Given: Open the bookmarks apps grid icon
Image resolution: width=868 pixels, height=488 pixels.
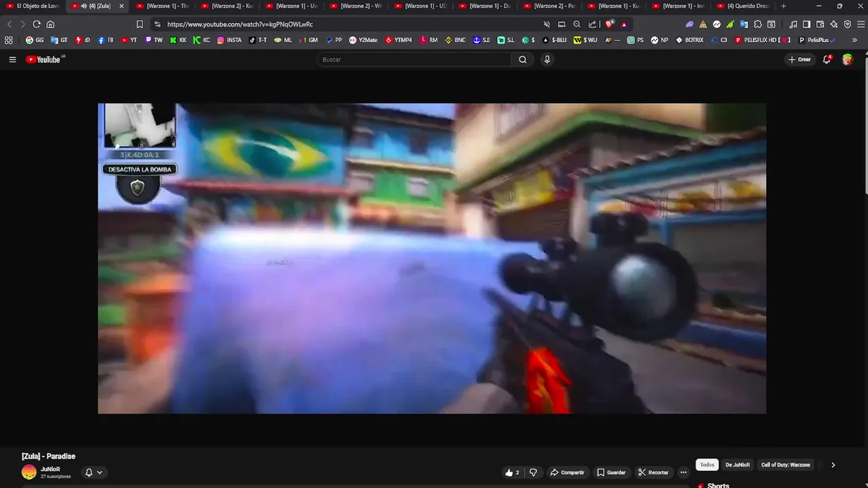Looking at the screenshot, I should (x=9, y=40).
